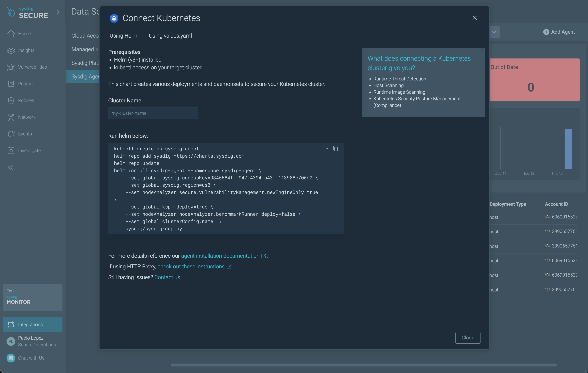Image resolution: width=588 pixels, height=373 pixels.
Task: Select Sysdig Platform in Data Sources list
Action: [85, 63]
